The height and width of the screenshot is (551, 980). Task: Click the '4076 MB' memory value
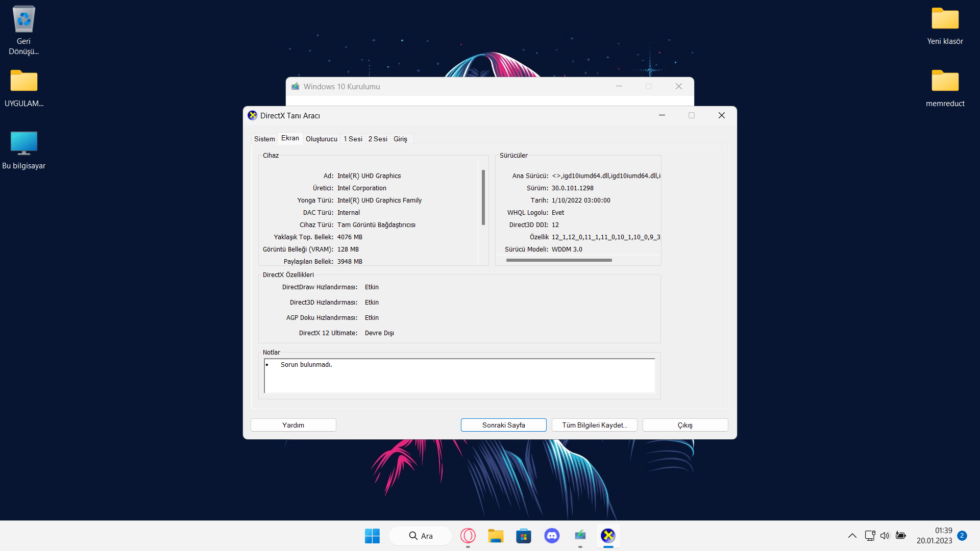pyautogui.click(x=350, y=237)
